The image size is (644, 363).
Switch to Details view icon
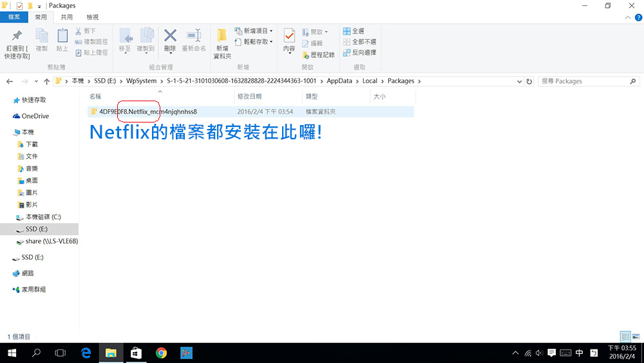tap(625, 337)
